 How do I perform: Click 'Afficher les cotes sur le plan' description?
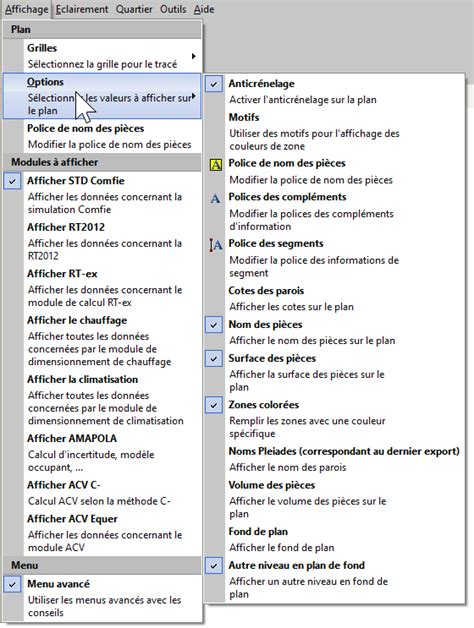point(291,307)
